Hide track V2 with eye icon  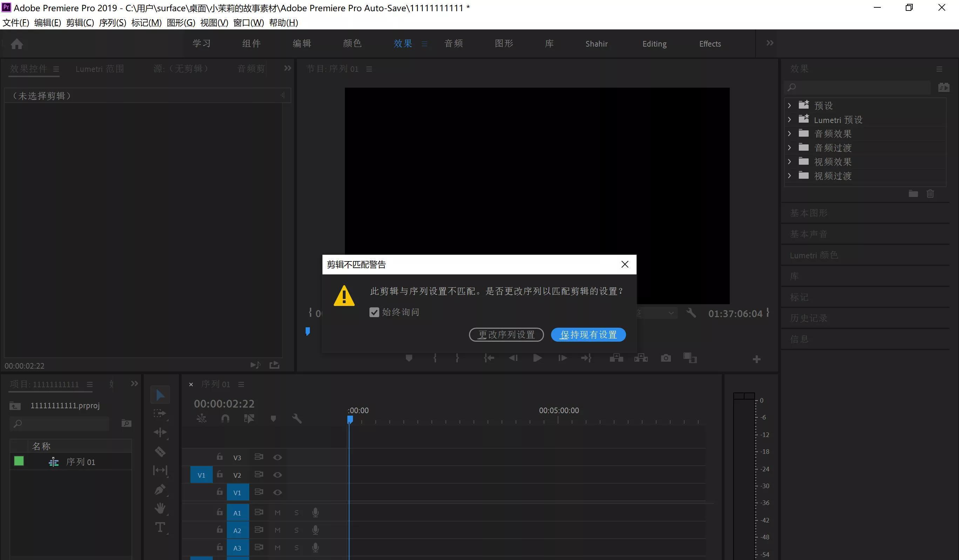(x=277, y=475)
